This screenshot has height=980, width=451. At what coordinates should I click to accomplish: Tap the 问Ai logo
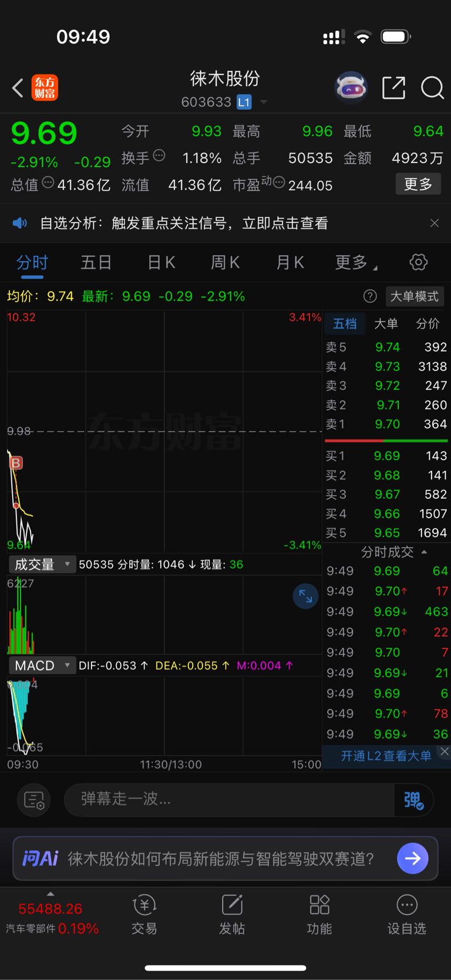coord(41,859)
